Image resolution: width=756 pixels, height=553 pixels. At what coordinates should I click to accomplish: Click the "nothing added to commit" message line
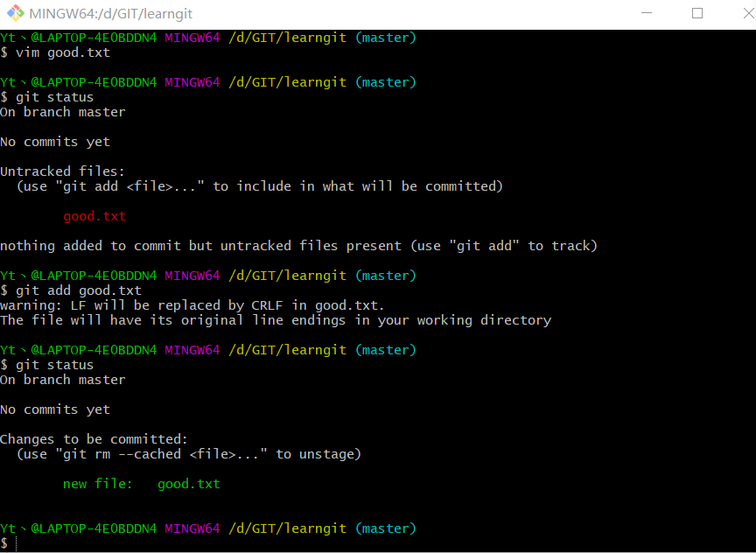pos(298,246)
